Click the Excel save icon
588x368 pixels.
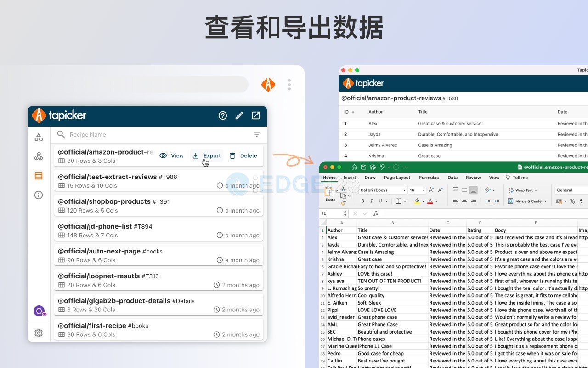point(363,167)
